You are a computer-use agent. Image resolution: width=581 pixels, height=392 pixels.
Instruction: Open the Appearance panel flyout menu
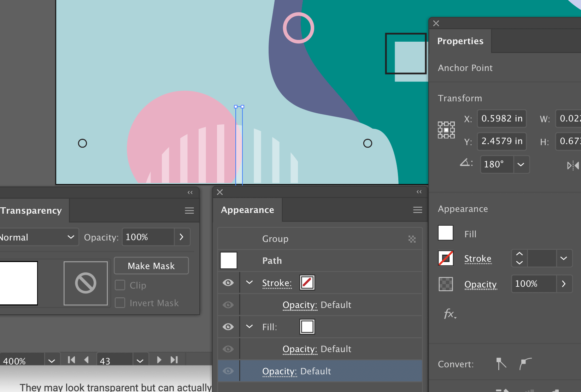tap(417, 210)
